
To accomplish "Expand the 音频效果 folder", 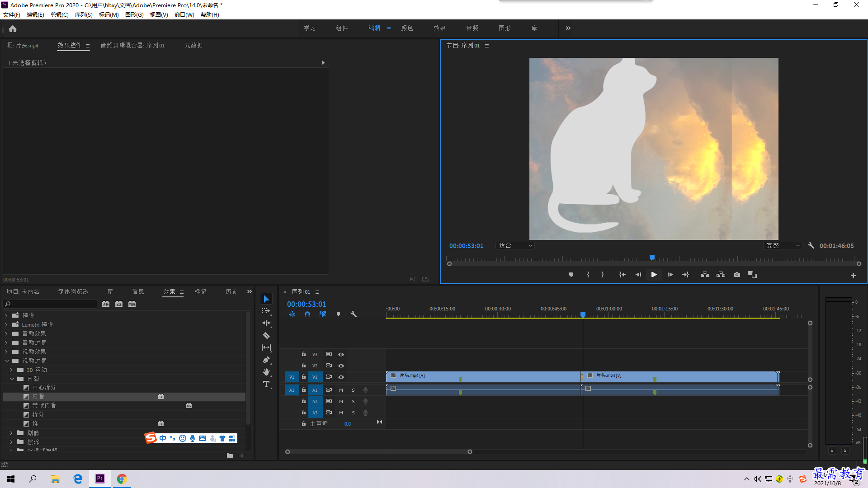I will point(6,333).
